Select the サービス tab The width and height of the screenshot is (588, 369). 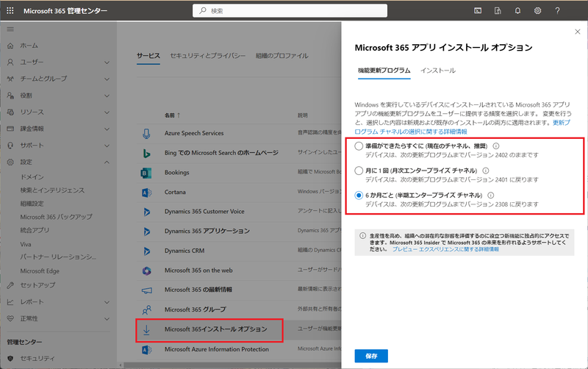(x=148, y=56)
